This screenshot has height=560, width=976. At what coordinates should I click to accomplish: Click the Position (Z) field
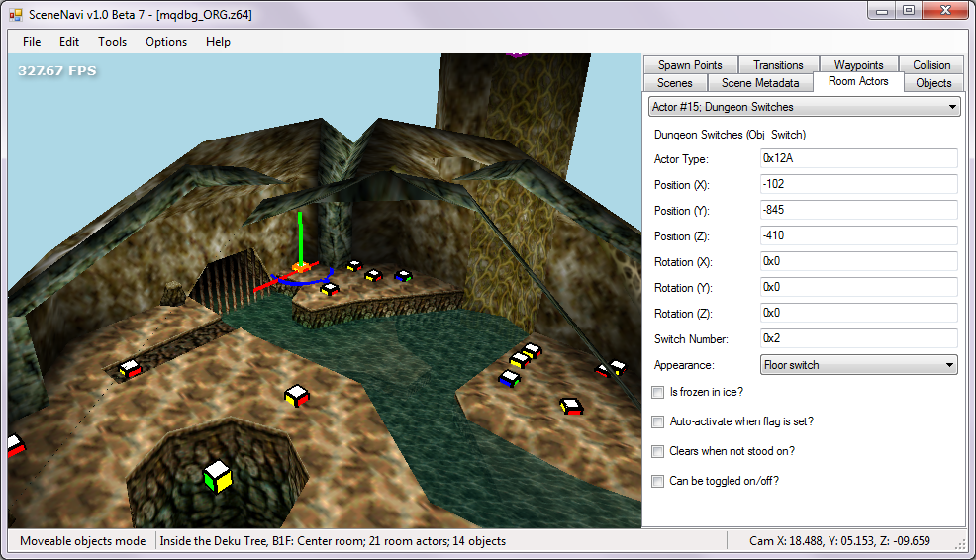[859, 235]
